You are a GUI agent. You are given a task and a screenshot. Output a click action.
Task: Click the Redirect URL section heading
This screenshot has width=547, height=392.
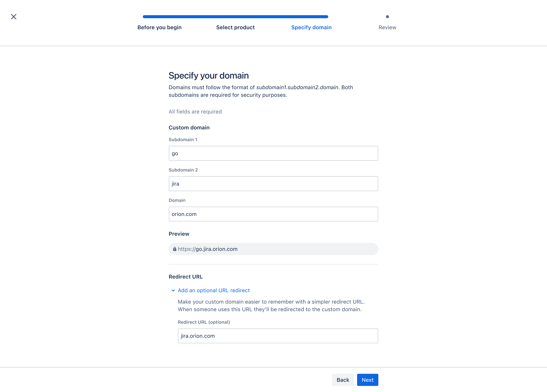[x=186, y=277]
